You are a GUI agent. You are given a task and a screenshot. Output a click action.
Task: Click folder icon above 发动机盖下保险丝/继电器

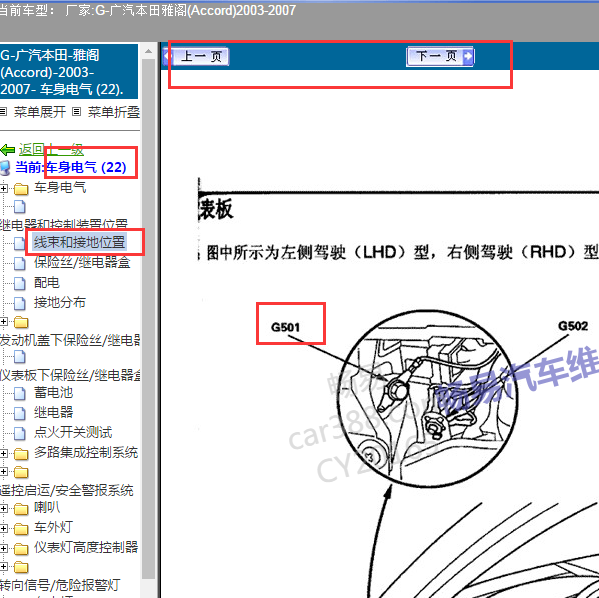[x=21, y=322]
